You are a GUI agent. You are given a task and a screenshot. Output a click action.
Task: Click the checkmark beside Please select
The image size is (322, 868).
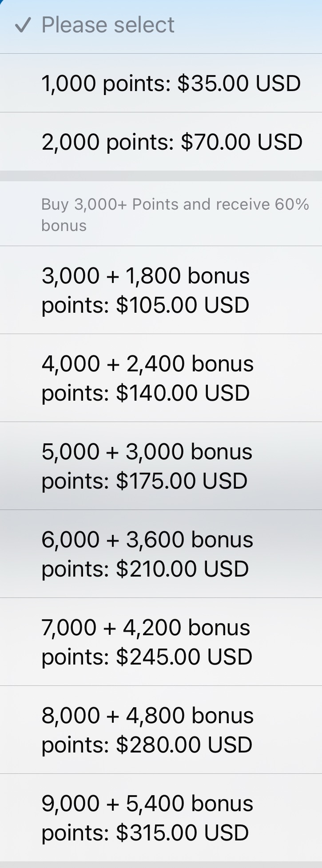coord(22,25)
